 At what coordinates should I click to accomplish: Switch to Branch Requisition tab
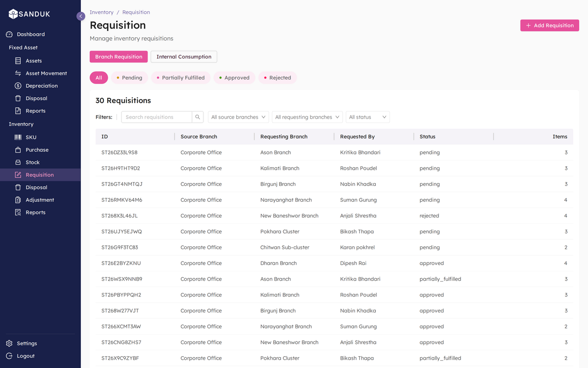click(x=119, y=57)
